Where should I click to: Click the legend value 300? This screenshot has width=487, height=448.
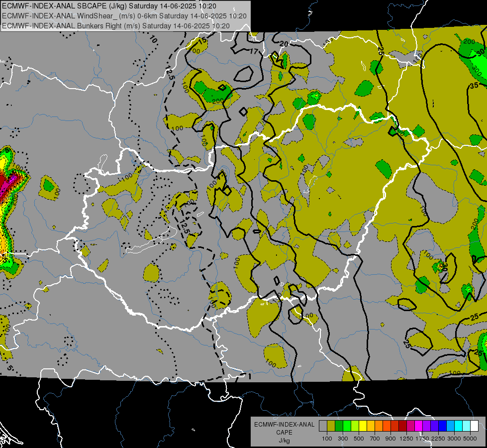click(x=343, y=439)
